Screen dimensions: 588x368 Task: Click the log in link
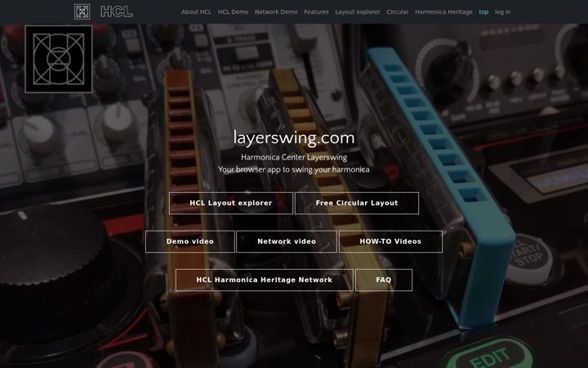(502, 12)
